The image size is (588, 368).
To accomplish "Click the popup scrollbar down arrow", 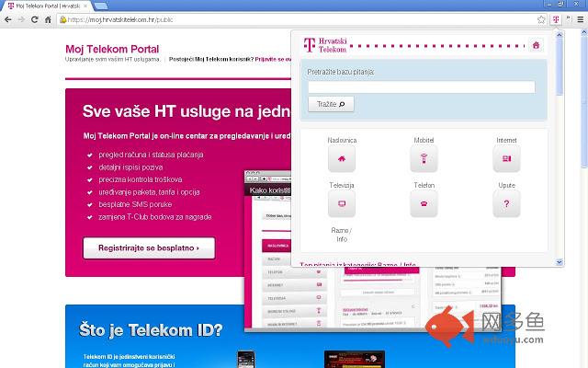I will [560, 262].
